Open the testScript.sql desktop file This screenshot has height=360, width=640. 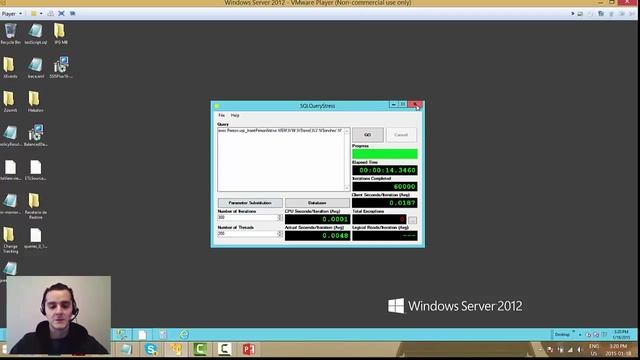click(36, 33)
